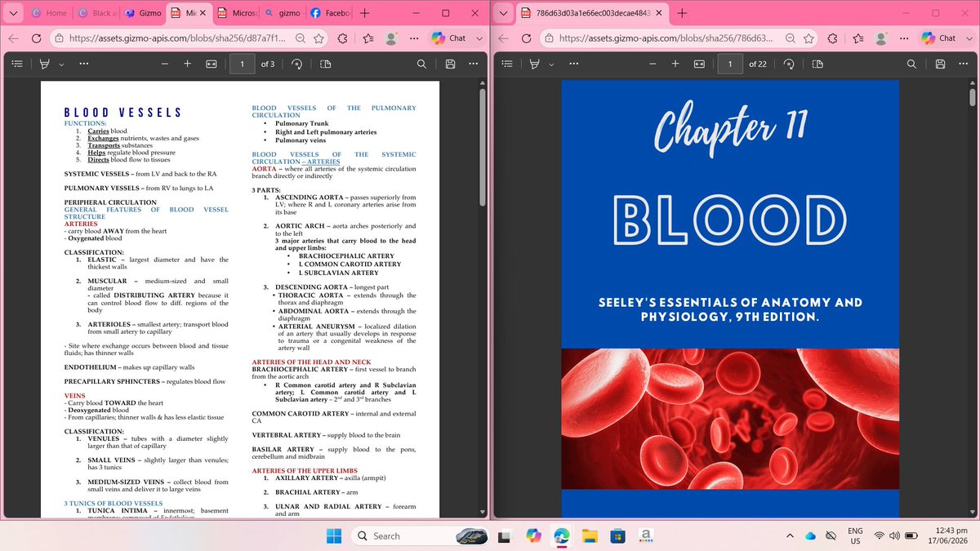Fit to width in the left PDF viewer
The height and width of the screenshot is (551, 980).
tap(211, 64)
